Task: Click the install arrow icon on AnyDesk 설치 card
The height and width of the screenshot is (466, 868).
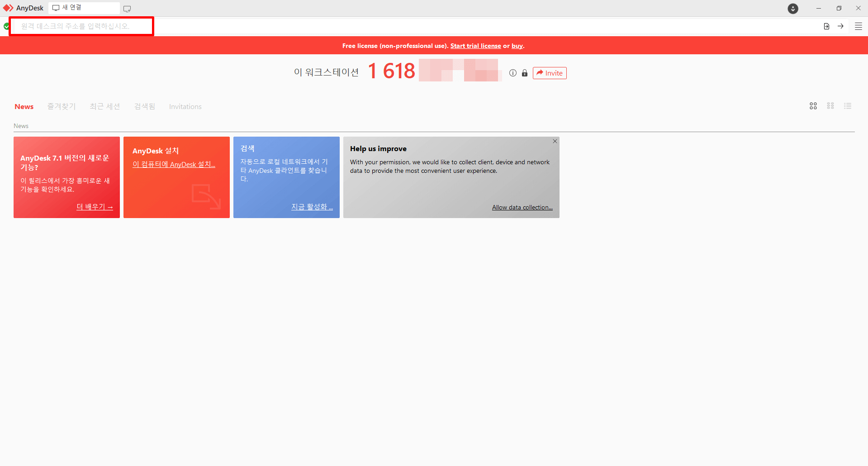Action: pyautogui.click(x=206, y=196)
